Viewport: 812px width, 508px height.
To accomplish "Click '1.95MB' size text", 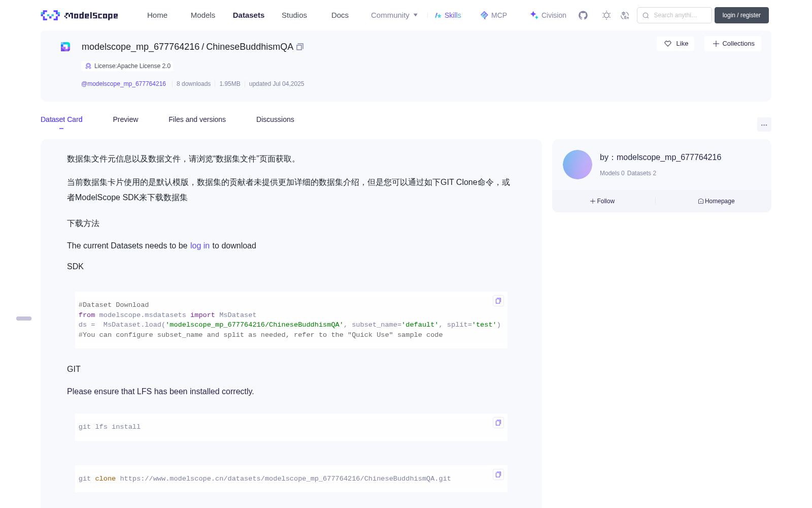I will coord(230,84).
